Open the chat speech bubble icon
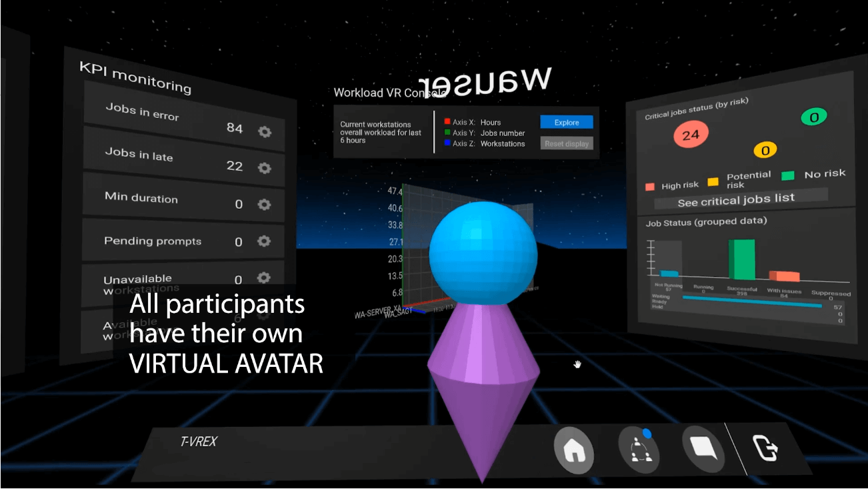Screen dimensions: 868x489 pyautogui.click(x=703, y=446)
